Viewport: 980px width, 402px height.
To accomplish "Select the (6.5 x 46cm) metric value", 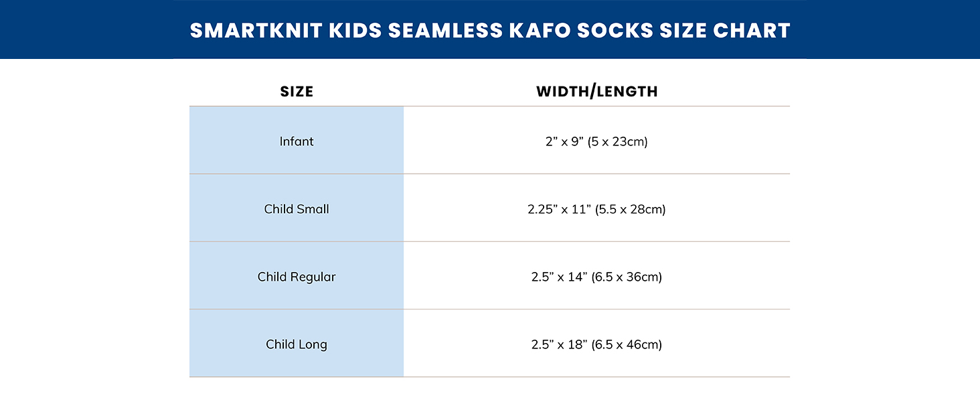I will pyautogui.click(x=627, y=344).
